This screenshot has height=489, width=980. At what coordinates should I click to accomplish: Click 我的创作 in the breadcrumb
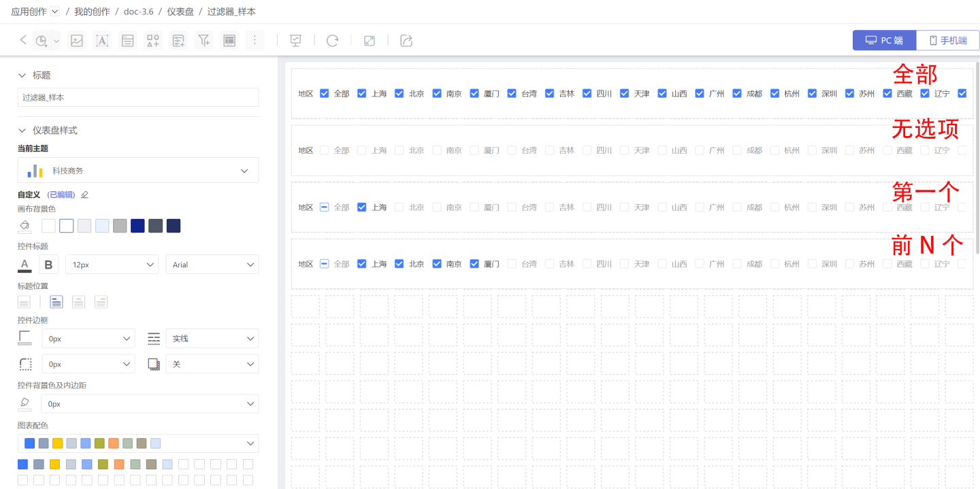[x=92, y=12]
